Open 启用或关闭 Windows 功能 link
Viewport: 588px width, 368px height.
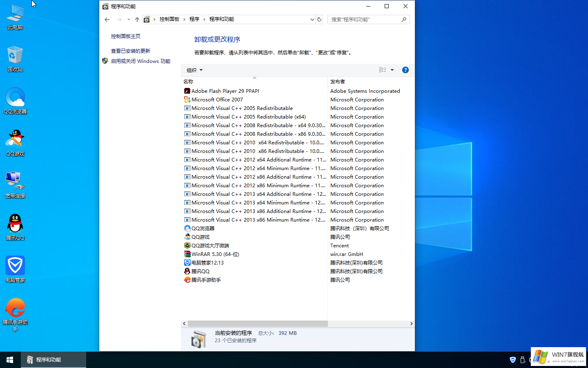(x=140, y=61)
